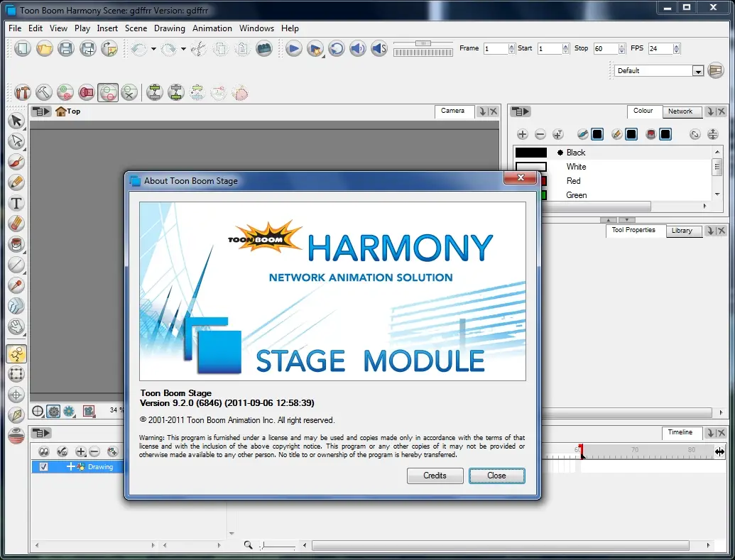The height and width of the screenshot is (560, 735).
Task: Toggle Sound Scrubbing speaker-S button
Action: [379, 49]
